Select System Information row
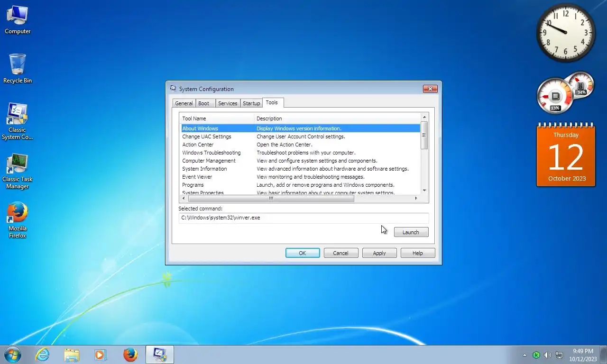The image size is (607, 364). click(301, 169)
